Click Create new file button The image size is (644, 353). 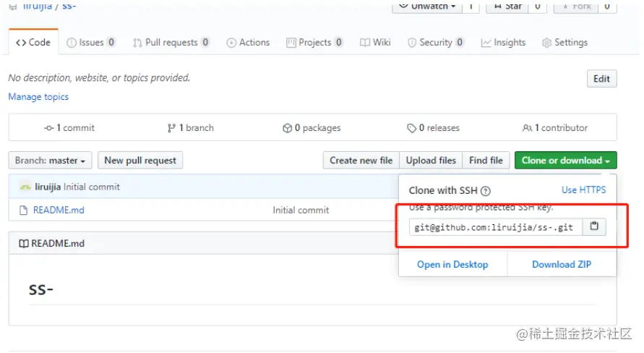361,161
